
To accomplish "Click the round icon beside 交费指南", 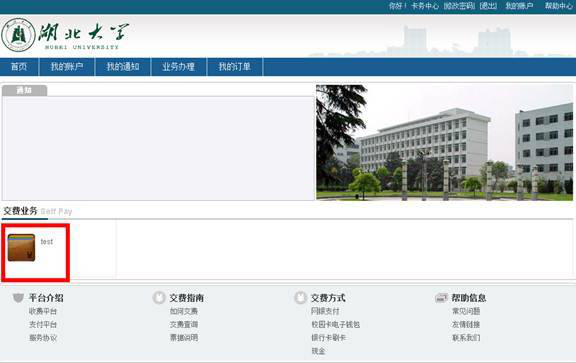I will coord(159,297).
